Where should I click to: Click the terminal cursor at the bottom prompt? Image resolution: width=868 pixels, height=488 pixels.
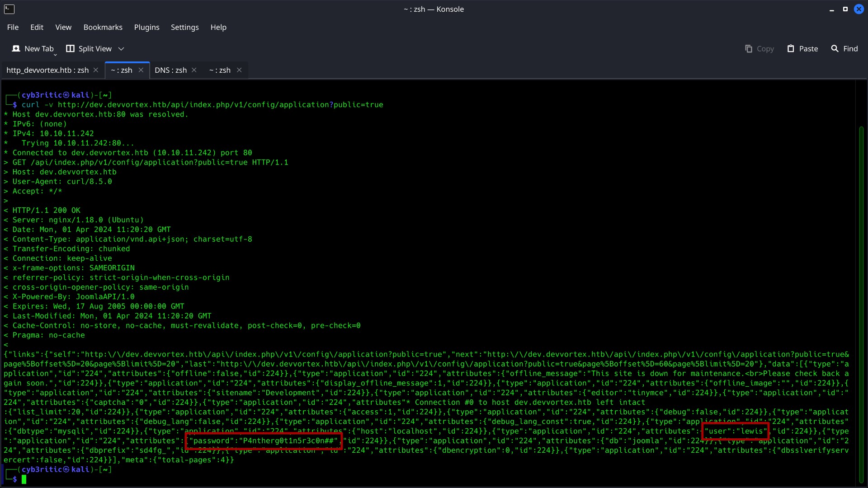(24, 479)
